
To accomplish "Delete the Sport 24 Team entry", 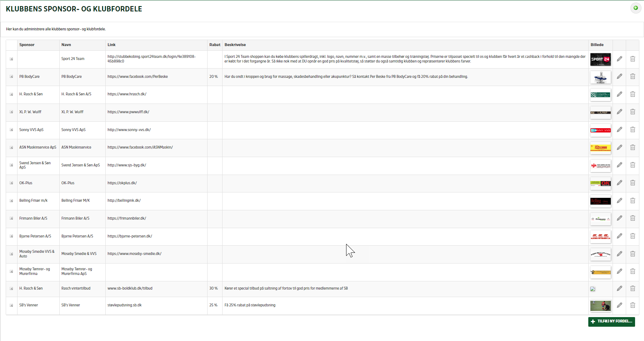I will coord(633,59).
